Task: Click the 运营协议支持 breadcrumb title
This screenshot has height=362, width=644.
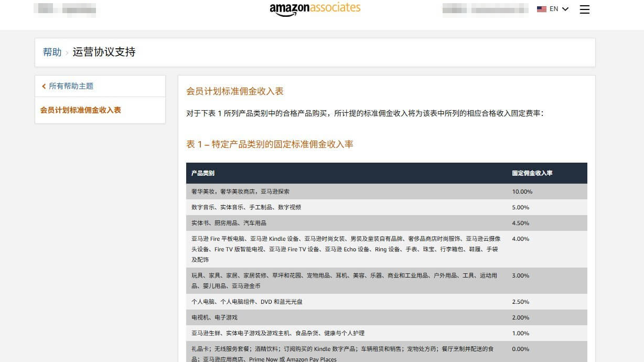Action: coord(104,52)
